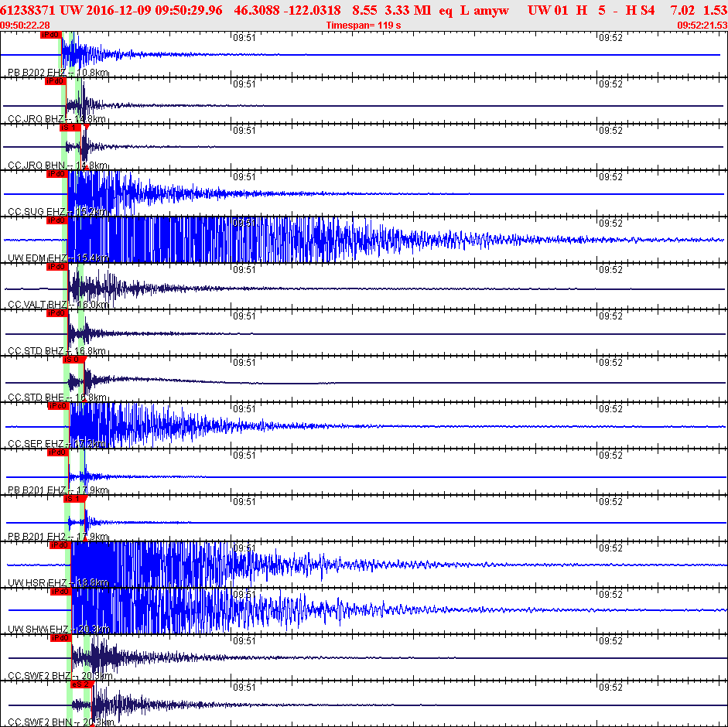Click the 'PB B201 EH2 -- 17.9km' channel label

[58, 537]
